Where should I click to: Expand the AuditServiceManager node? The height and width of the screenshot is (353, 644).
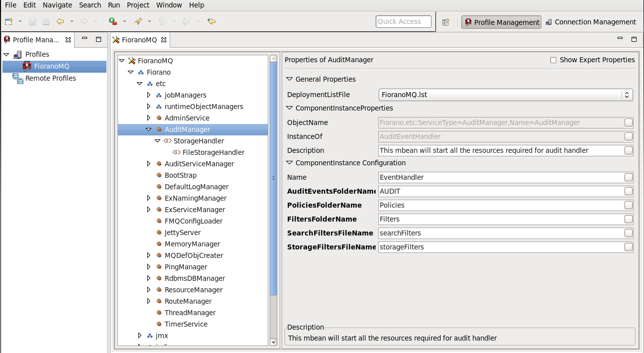149,164
